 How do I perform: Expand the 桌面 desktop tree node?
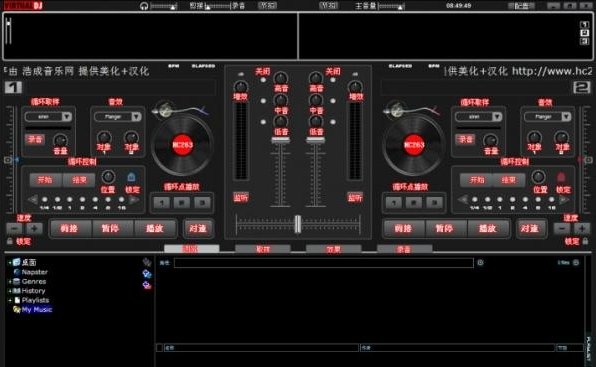coord(10,263)
